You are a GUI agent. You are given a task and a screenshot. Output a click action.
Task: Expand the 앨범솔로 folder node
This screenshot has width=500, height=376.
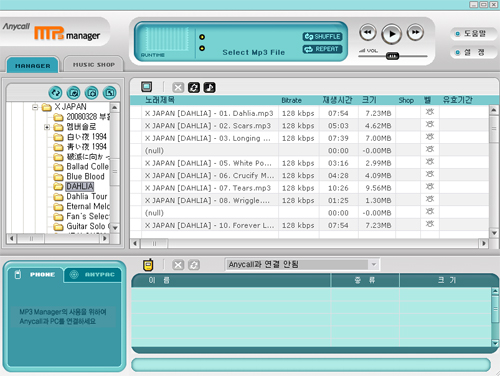(x=47, y=127)
